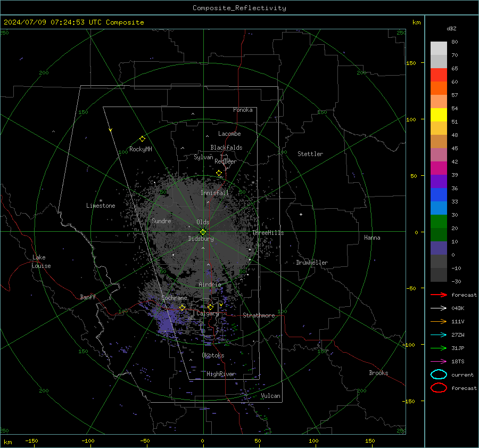479x448 pixels.
Task: Select the yellow 51-54 dBZ color swatch
Action: point(439,115)
